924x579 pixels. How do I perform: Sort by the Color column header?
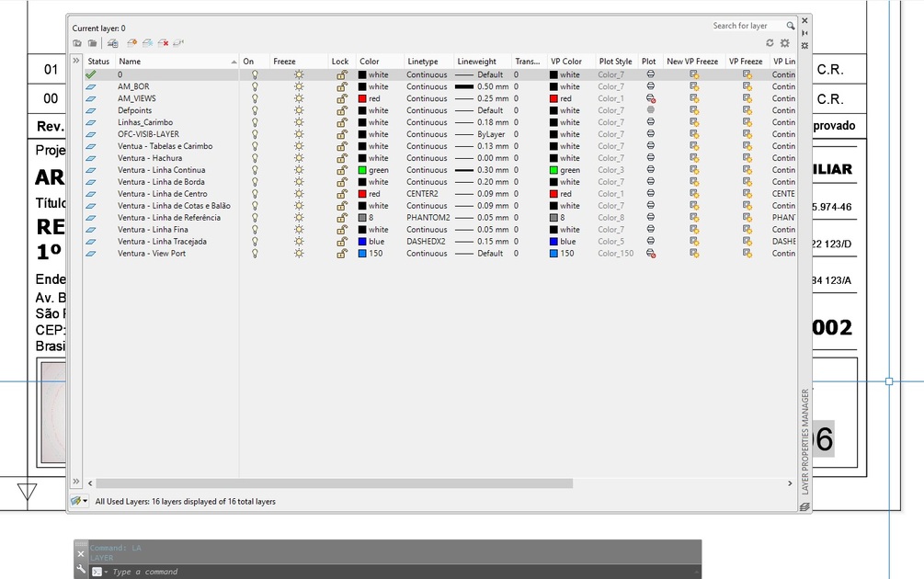click(x=380, y=62)
